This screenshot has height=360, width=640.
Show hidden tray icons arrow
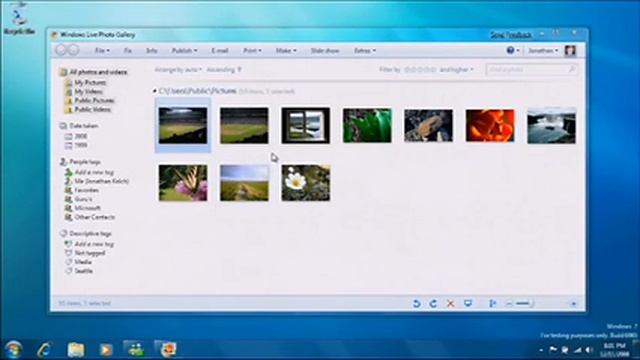click(541, 350)
